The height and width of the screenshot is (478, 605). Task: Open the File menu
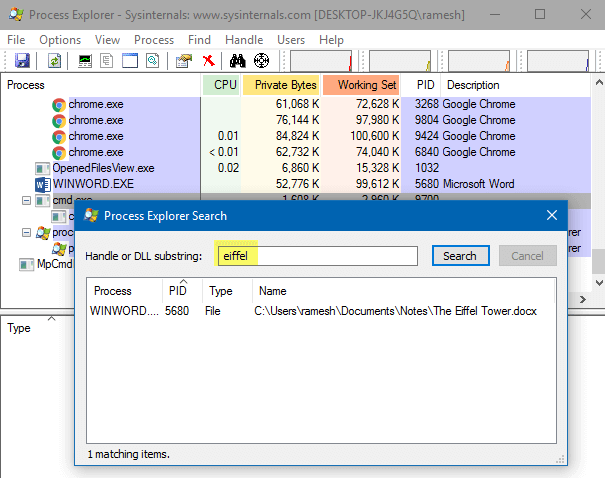point(16,40)
